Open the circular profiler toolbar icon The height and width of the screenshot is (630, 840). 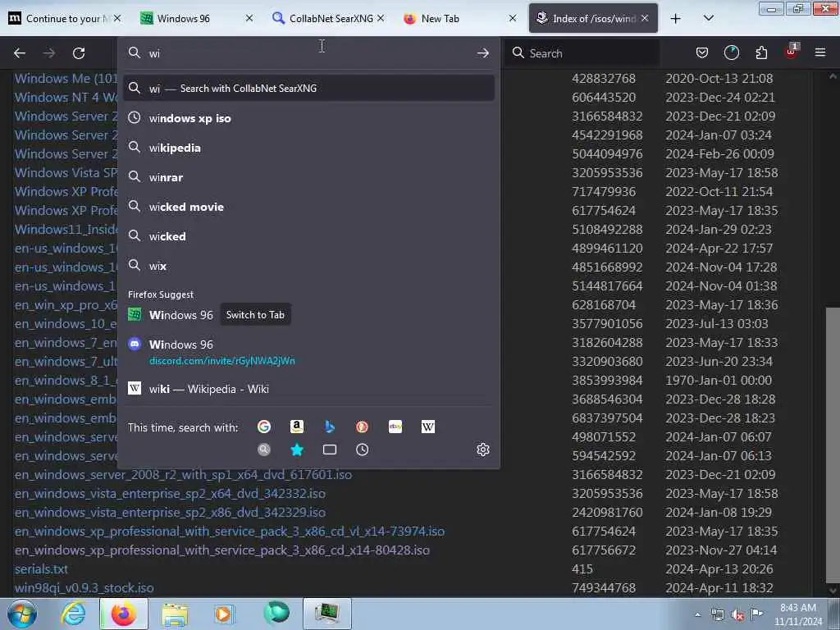(731, 52)
